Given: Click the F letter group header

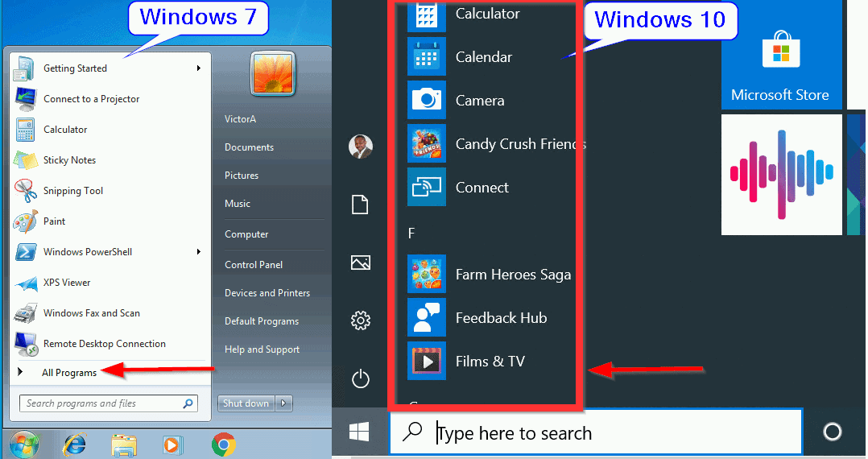Looking at the screenshot, I should pos(411,233).
